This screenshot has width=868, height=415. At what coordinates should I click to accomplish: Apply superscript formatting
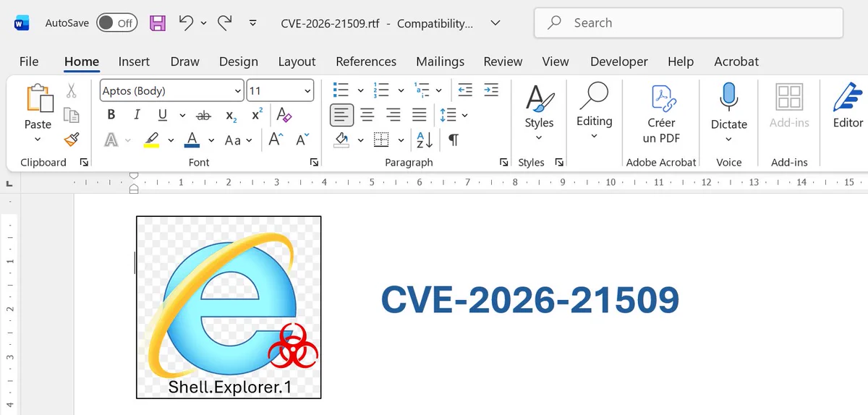(257, 115)
